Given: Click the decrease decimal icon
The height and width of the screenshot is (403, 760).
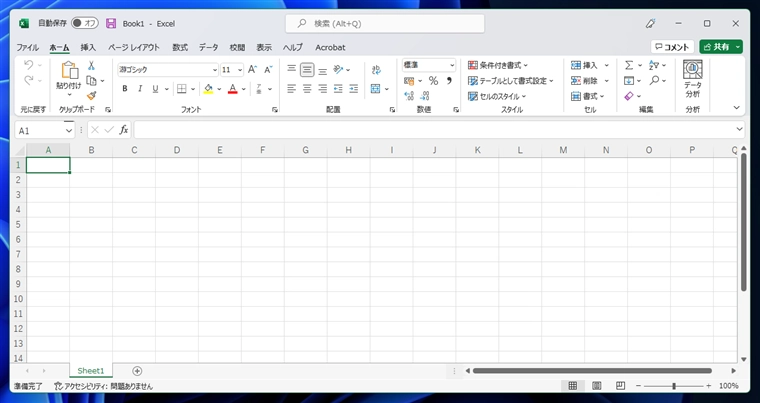Looking at the screenshot, I should pyautogui.click(x=425, y=96).
